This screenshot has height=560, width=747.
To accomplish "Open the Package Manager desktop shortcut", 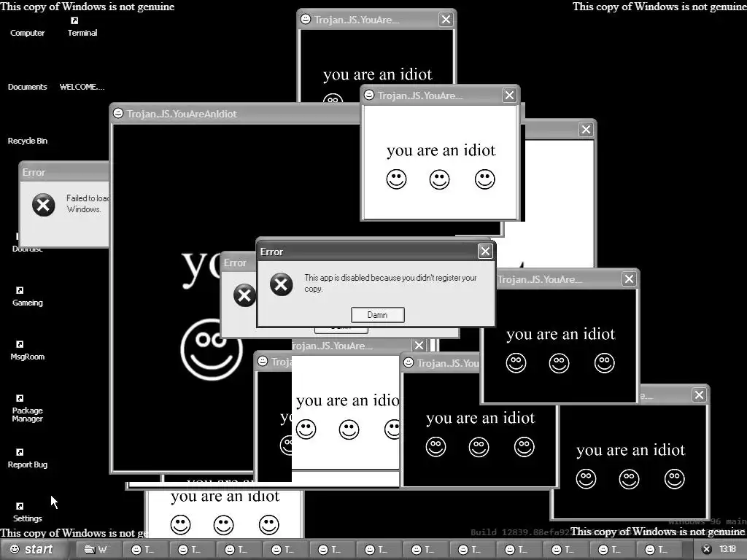I will (27, 408).
